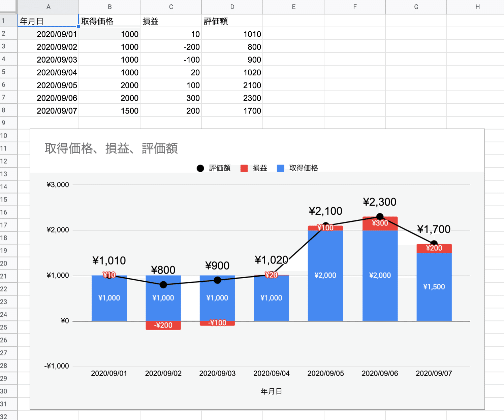Click line data point labeled ¥2,300
The image size is (504, 420).
380,216
